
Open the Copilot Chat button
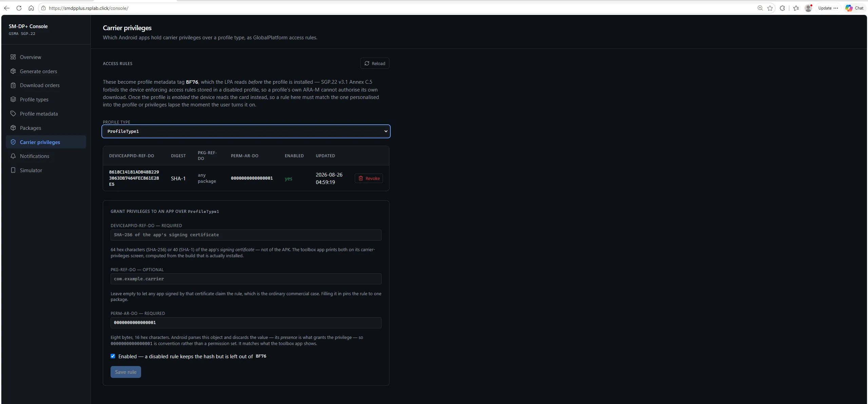854,8
